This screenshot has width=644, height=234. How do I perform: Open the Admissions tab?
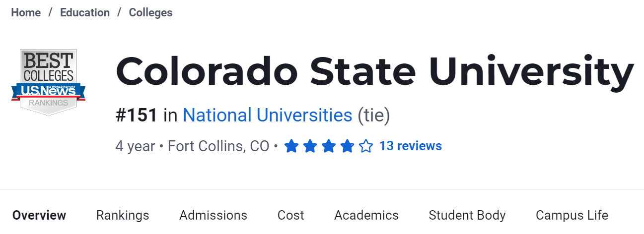[213, 215]
